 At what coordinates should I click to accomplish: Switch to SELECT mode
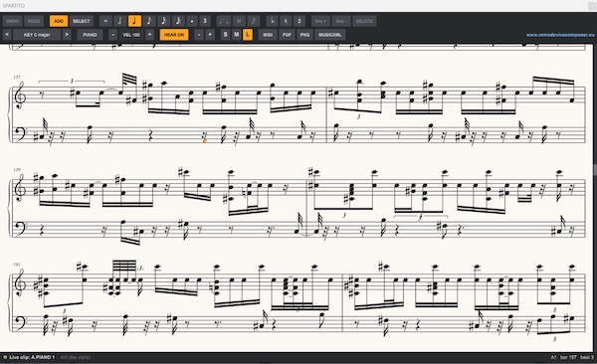pos(82,21)
